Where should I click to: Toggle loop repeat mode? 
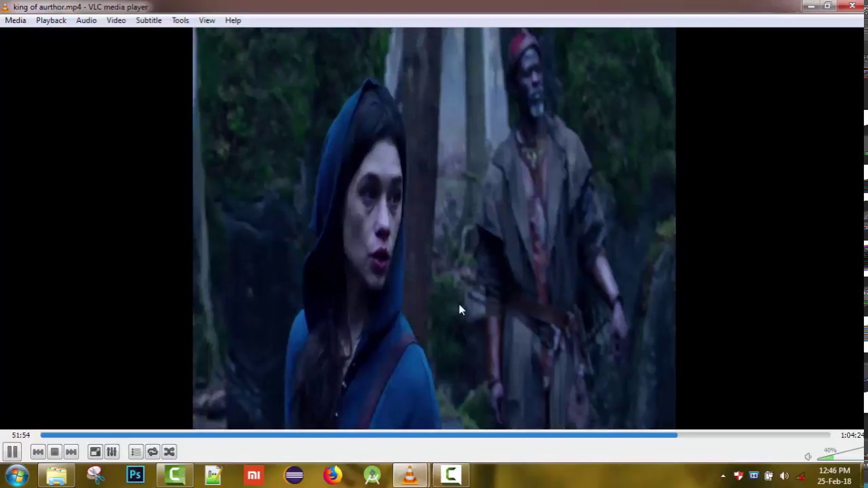(153, 452)
